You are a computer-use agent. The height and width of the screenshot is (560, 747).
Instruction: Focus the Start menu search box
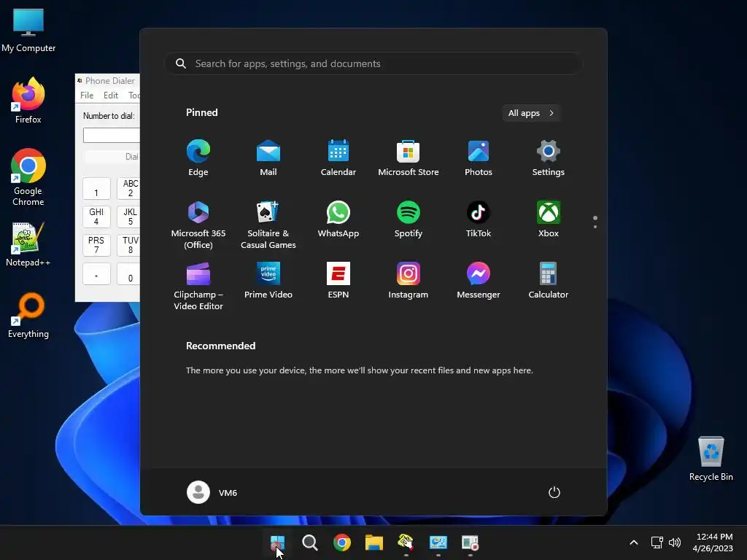point(373,64)
